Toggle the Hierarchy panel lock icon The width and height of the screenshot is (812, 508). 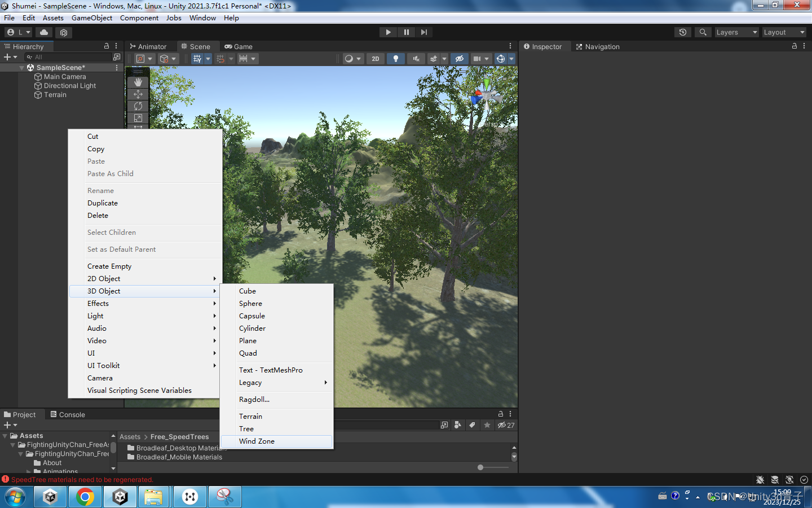[107, 46]
